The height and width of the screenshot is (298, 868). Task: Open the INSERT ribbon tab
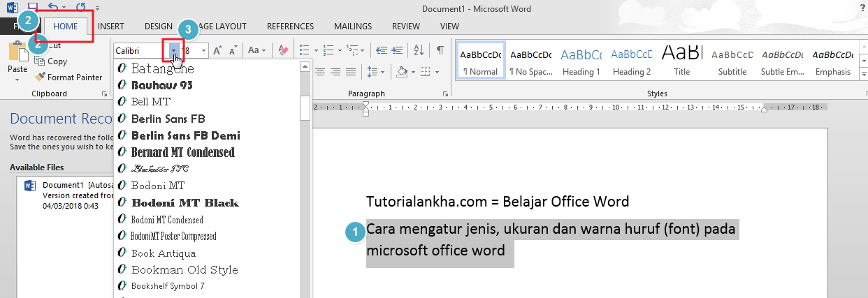111,27
